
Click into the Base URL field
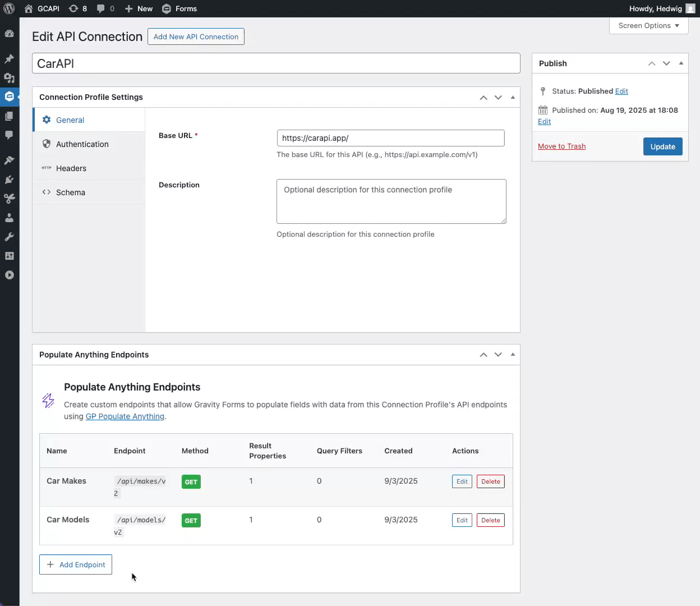[390, 138]
